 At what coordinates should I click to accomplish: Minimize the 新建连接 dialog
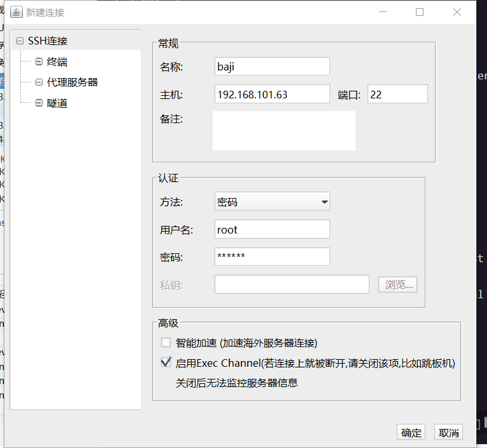pyautogui.click(x=383, y=12)
